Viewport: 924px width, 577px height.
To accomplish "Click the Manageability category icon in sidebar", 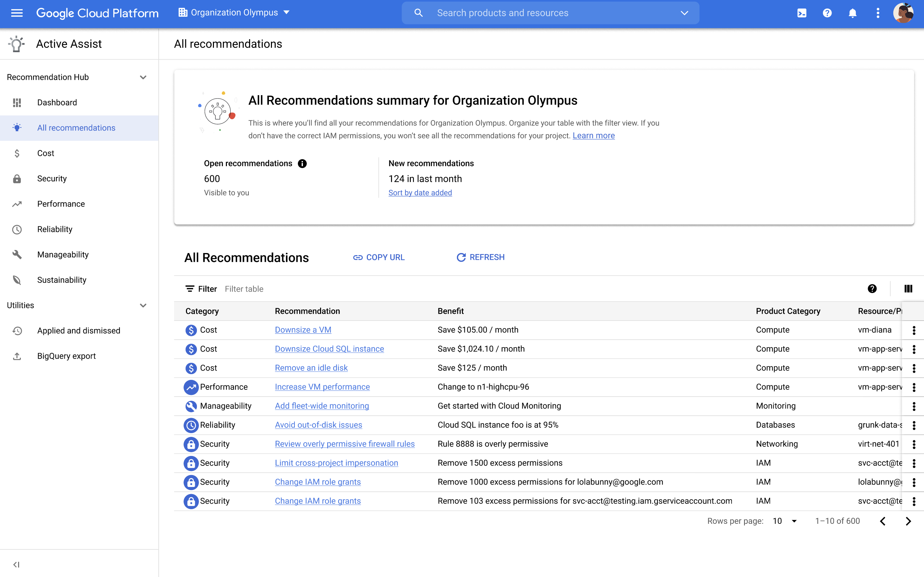I will click(17, 254).
